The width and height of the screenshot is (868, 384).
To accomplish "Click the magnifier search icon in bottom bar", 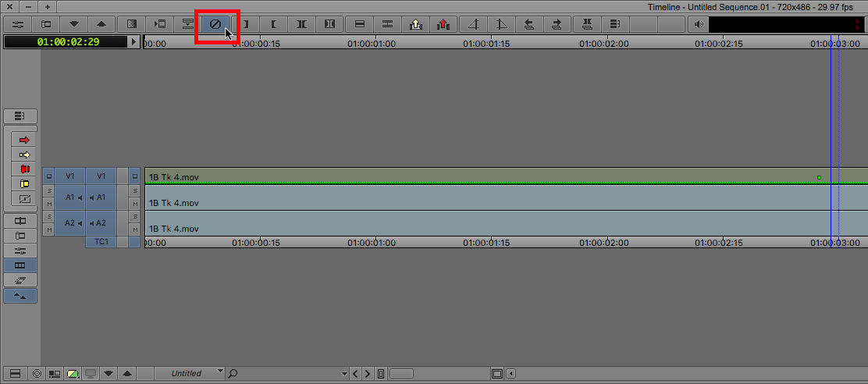I will click(233, 374).
